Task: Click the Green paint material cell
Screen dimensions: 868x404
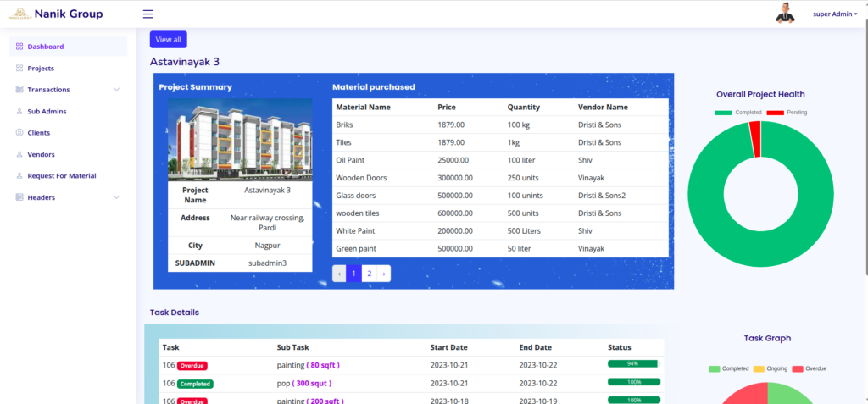Action: click(x=356, y=249)
